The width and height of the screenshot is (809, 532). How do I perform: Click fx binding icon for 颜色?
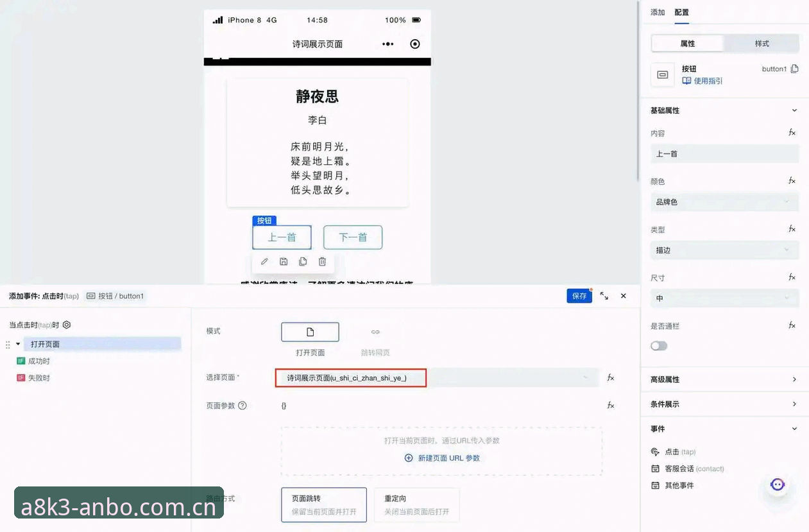792,180
